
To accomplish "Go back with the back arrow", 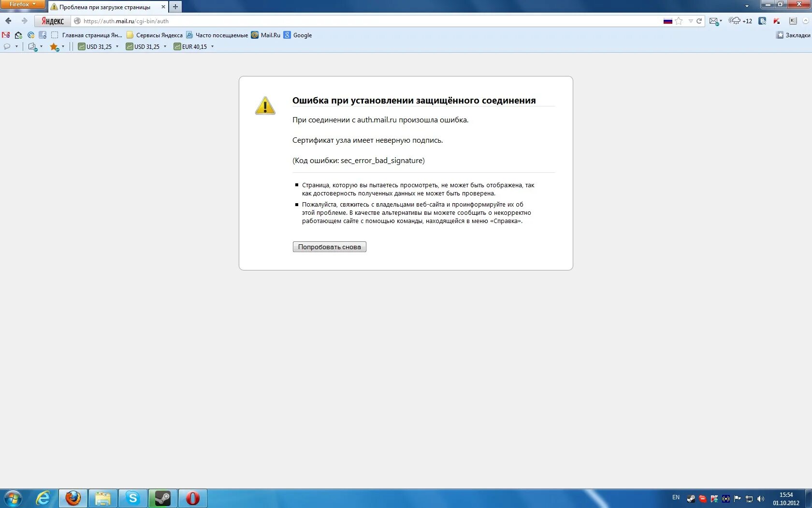I will [8, 21].
